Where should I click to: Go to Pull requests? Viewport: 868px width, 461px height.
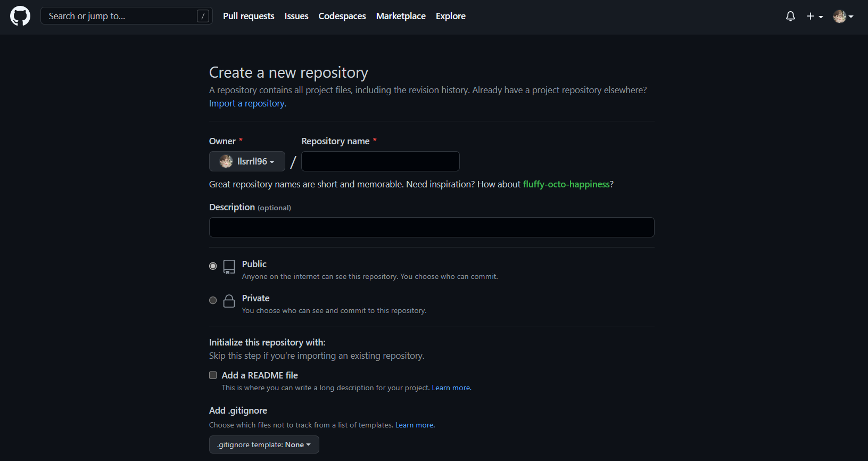click(249, 16)
